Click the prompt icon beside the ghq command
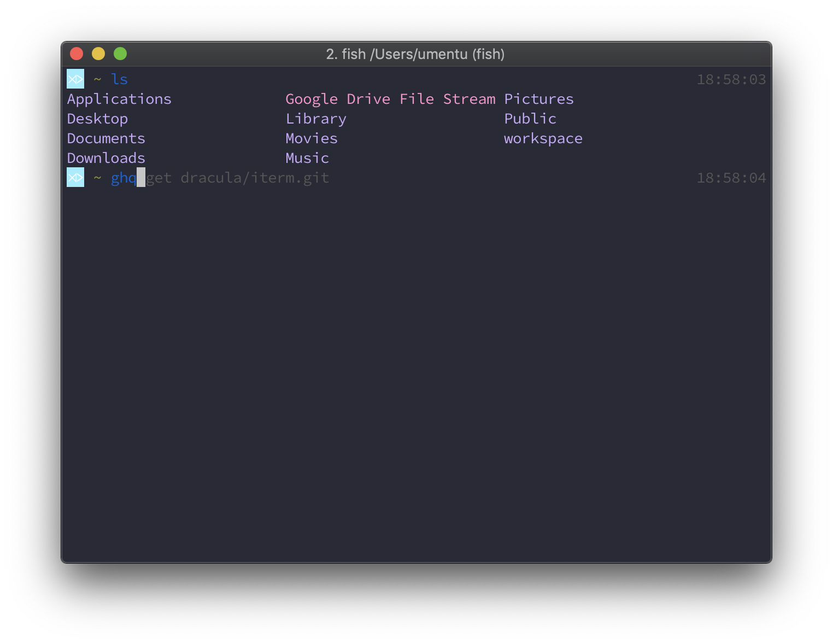The width and height of the screenshot is (833, 644). pyautogui.click(x=75, y=178)
